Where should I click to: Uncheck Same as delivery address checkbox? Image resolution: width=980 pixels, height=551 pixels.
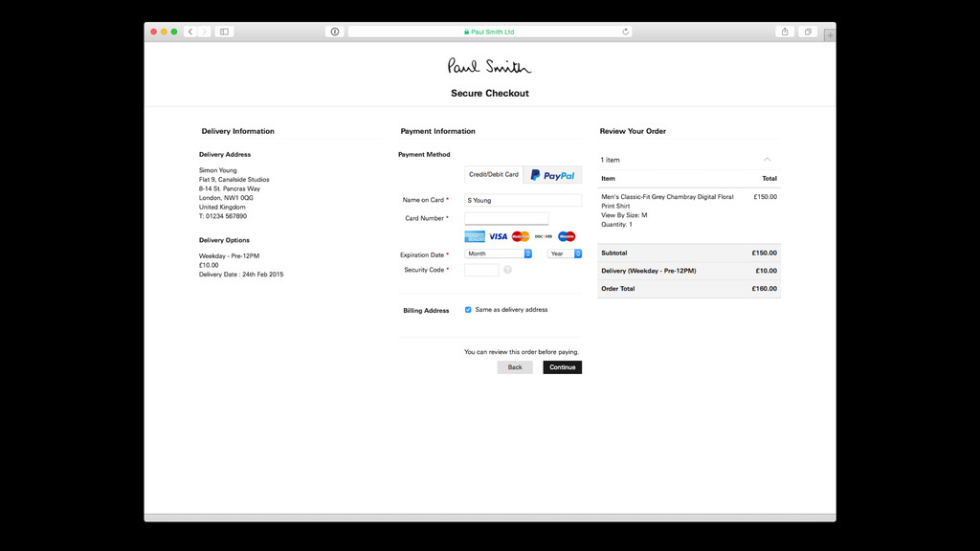point(468,310)
